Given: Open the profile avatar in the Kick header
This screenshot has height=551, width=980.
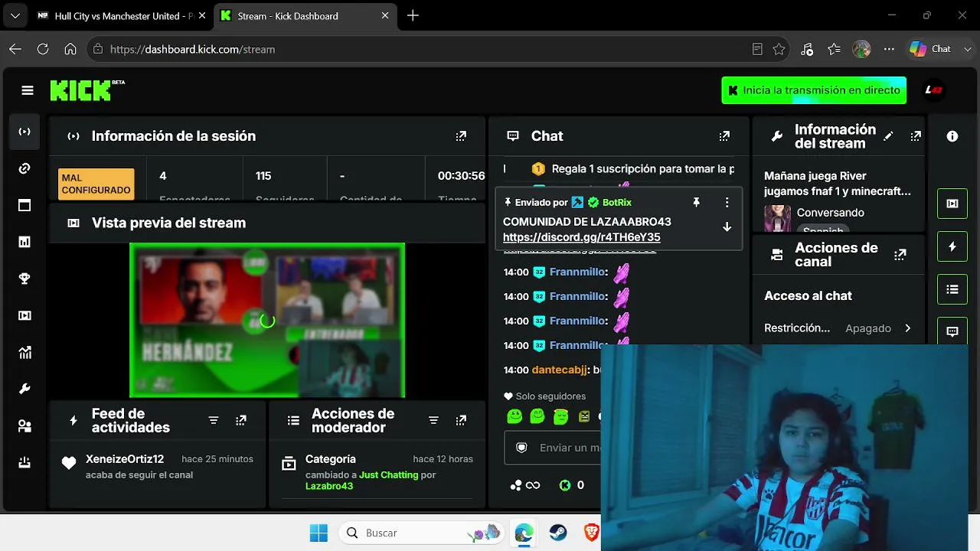Looking at the screenshot, I should (933, 90).
